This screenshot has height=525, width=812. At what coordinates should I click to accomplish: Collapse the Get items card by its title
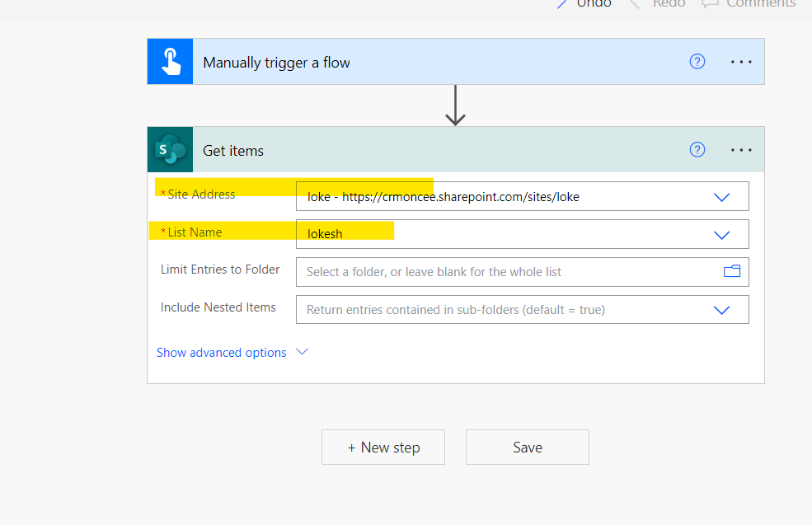tap(233, 151)
